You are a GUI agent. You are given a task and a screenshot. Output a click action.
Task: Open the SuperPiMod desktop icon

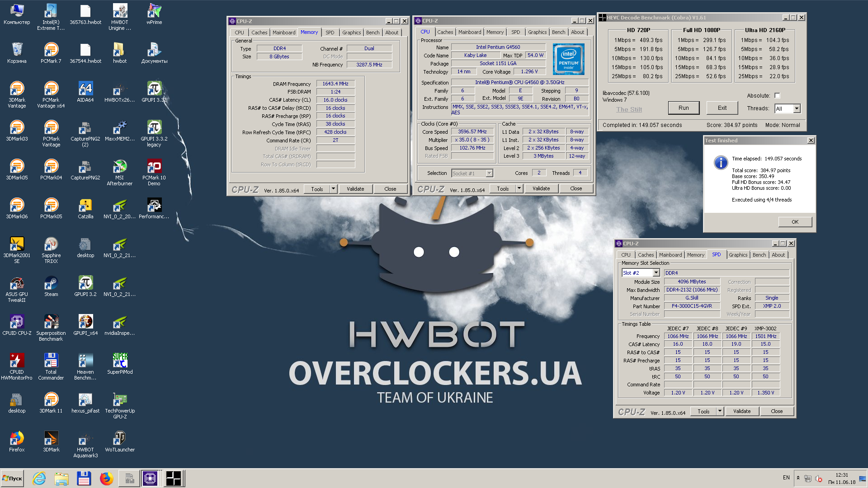coord(120,364)
